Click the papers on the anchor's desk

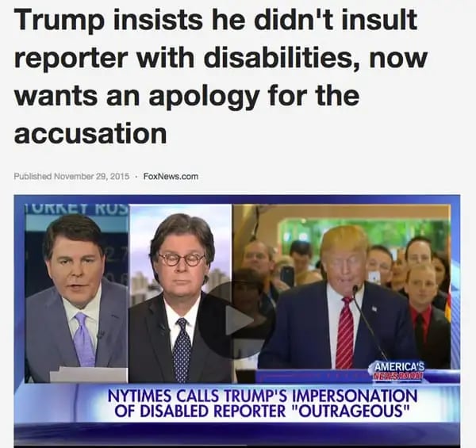88,374
